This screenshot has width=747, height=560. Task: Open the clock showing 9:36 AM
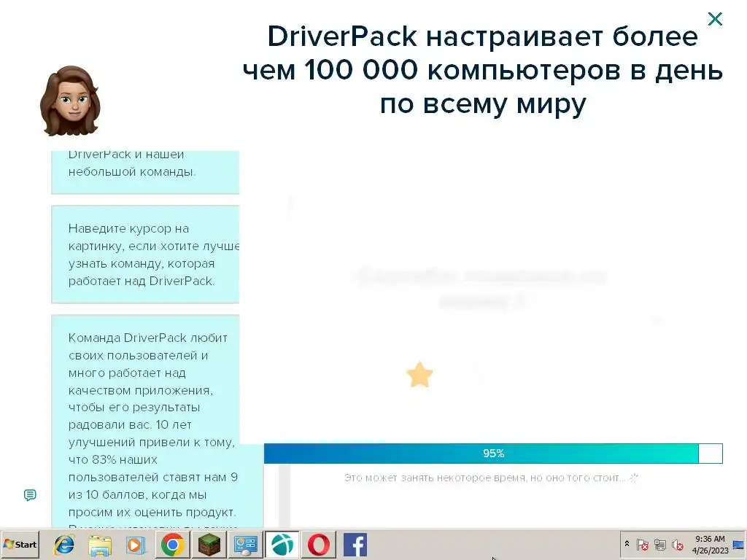point(710,544)
